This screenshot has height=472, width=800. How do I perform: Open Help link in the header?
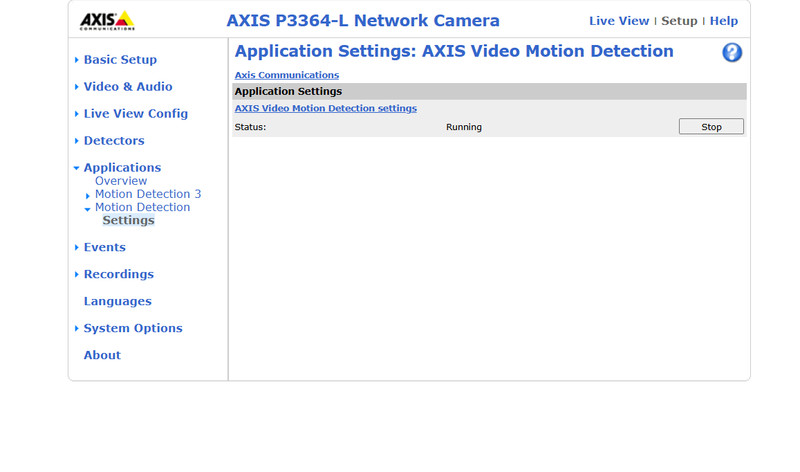[723, 21]
